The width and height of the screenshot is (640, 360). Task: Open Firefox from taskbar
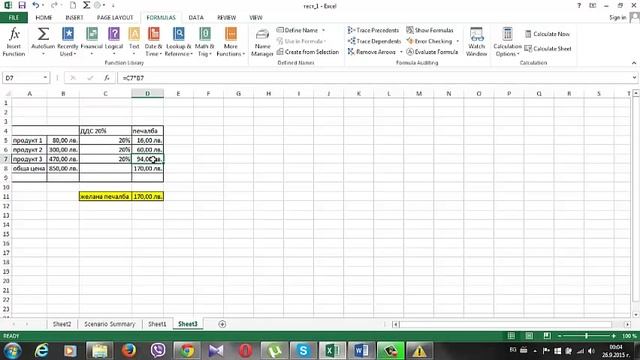pos(129,350)
